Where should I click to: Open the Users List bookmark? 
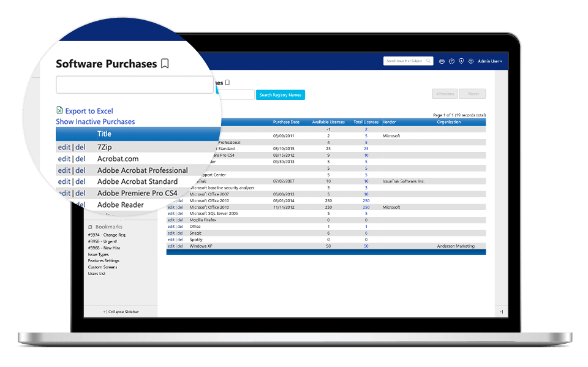(97, 273)
